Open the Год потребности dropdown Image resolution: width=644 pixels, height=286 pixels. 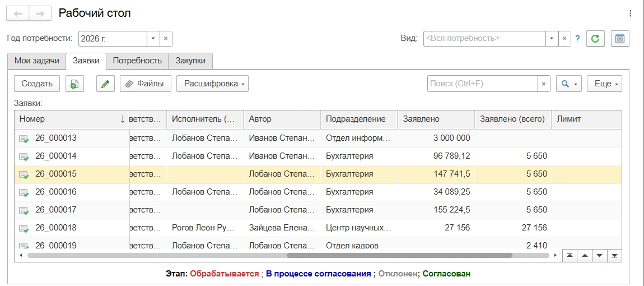[153, 39]
